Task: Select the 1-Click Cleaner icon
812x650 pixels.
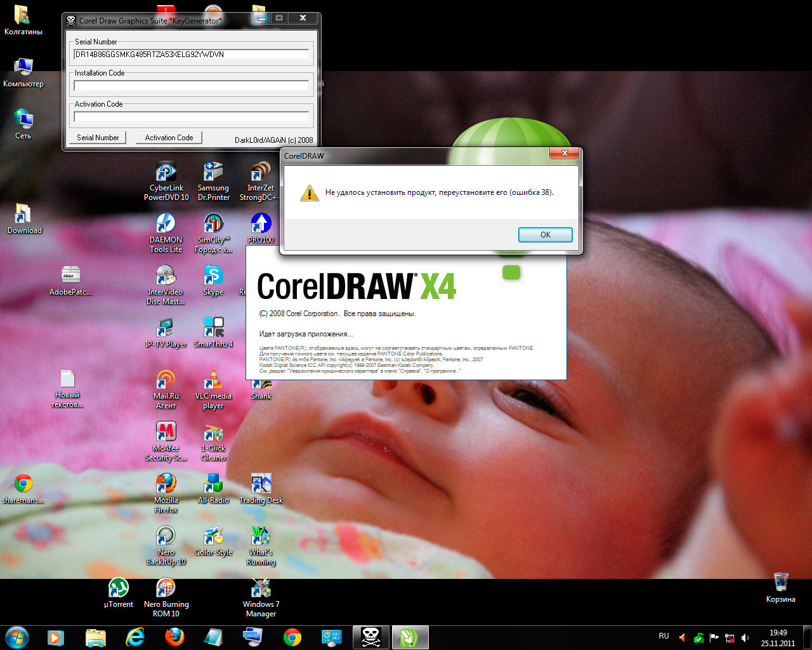Action: (x=213, y=441)
